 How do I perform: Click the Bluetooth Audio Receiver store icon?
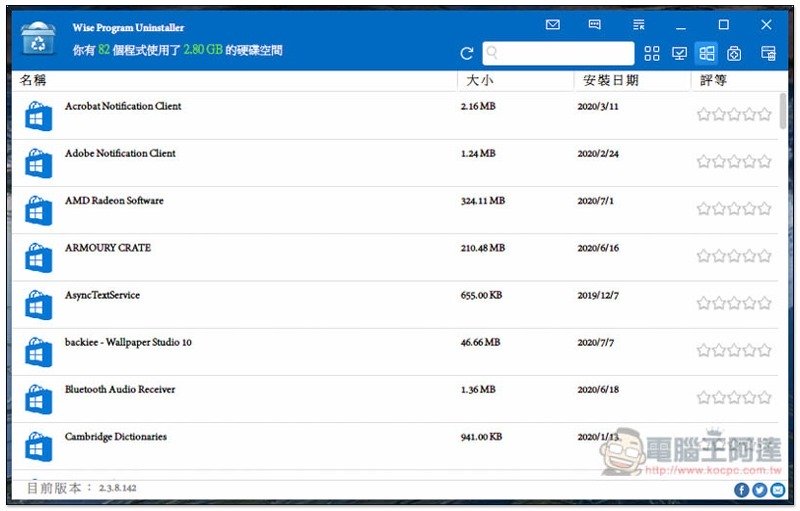38,399
